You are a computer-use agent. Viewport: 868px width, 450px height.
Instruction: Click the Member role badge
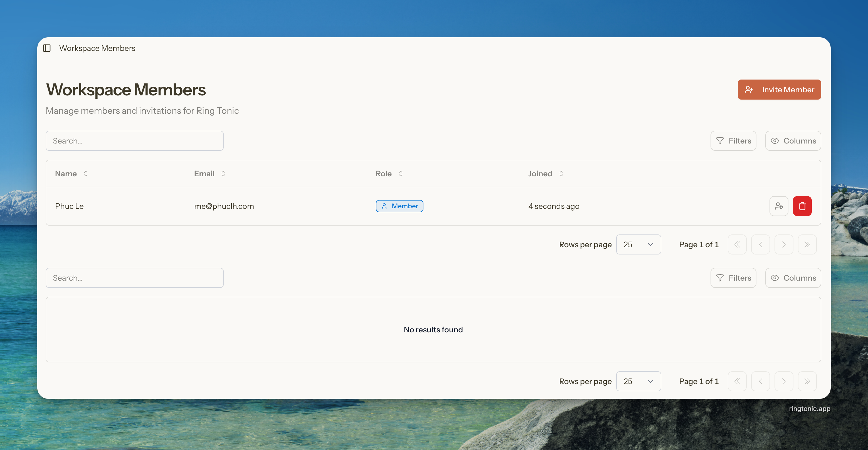pyautogui.click(x=399, y=206)
